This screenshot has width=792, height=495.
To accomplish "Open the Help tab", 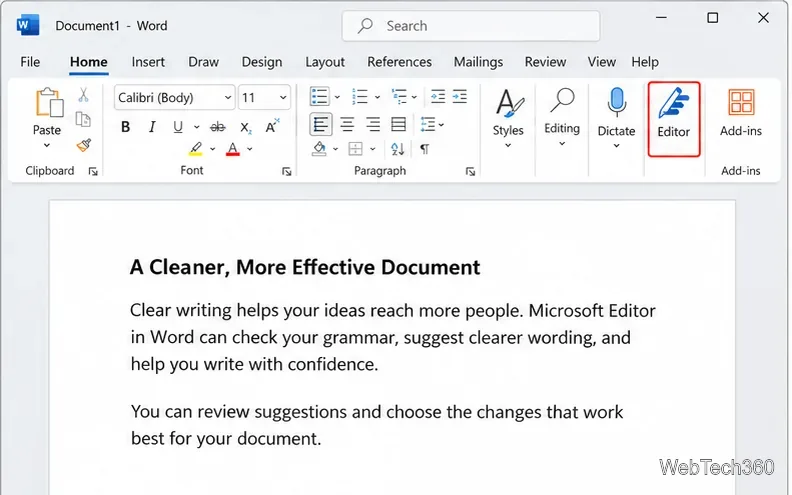I will coord(645,62).
